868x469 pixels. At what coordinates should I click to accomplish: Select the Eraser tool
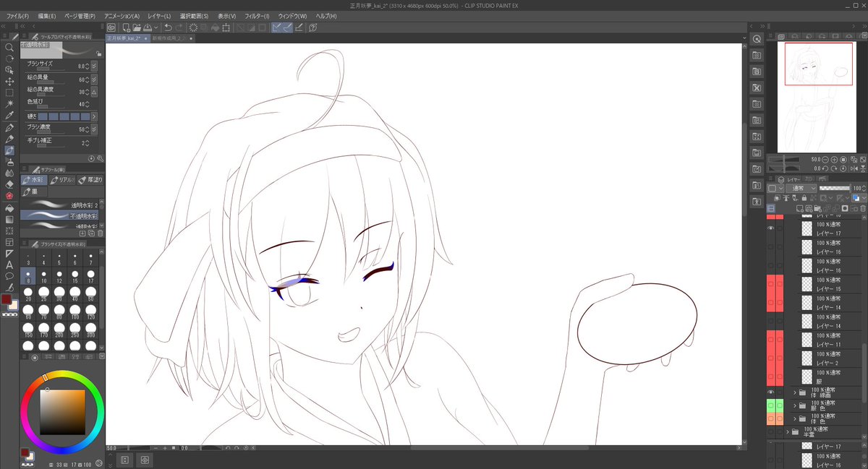click(9, 185)
